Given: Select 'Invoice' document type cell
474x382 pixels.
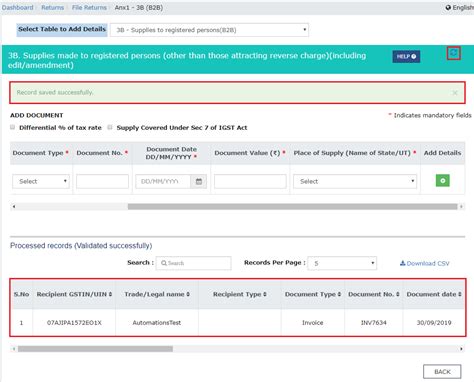Looking at the screenshot, I should [313, 323].
